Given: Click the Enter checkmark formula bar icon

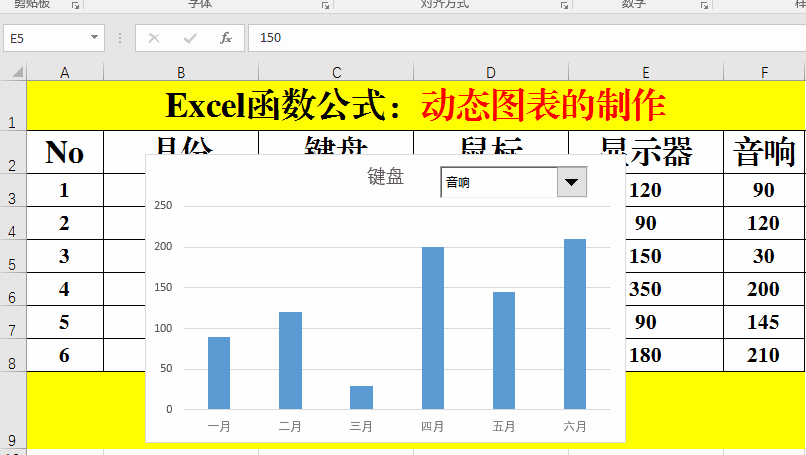Looking at the screenshot, I should coord(190,38).
